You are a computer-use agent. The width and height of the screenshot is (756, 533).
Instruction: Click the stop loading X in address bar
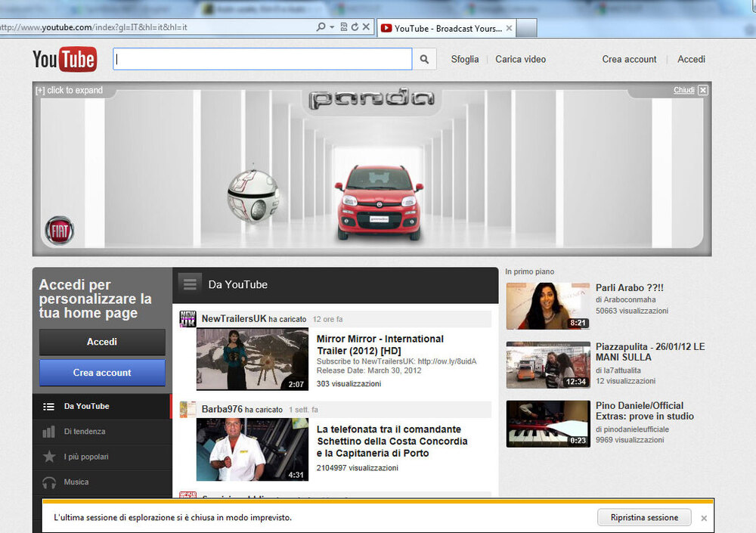[x=367, y=27]
